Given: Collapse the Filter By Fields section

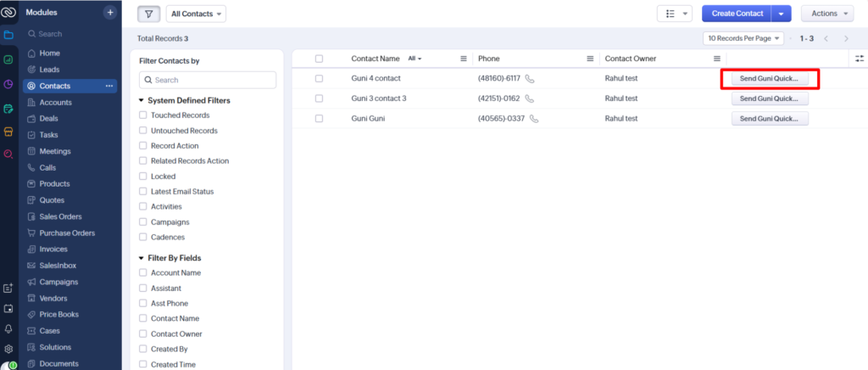Looking at the screenshot, I should point(142,258).
